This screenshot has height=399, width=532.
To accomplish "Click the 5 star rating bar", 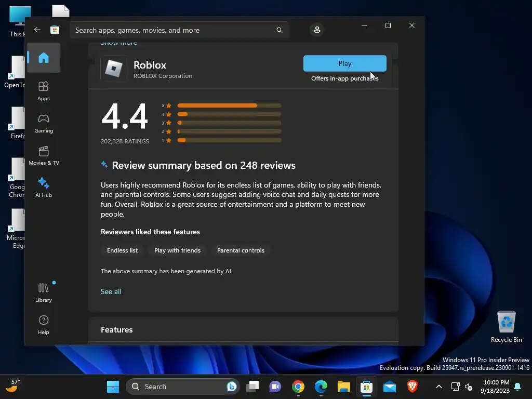I will coord(229,105).
